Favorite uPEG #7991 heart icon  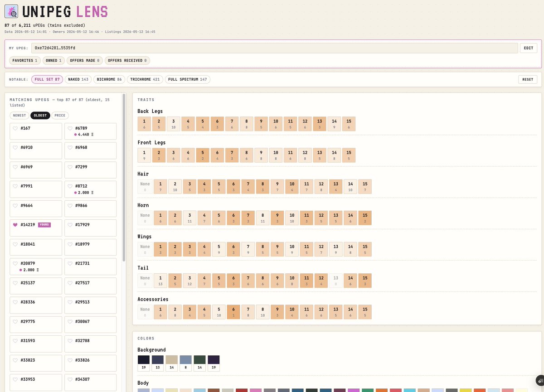[15, 186]
